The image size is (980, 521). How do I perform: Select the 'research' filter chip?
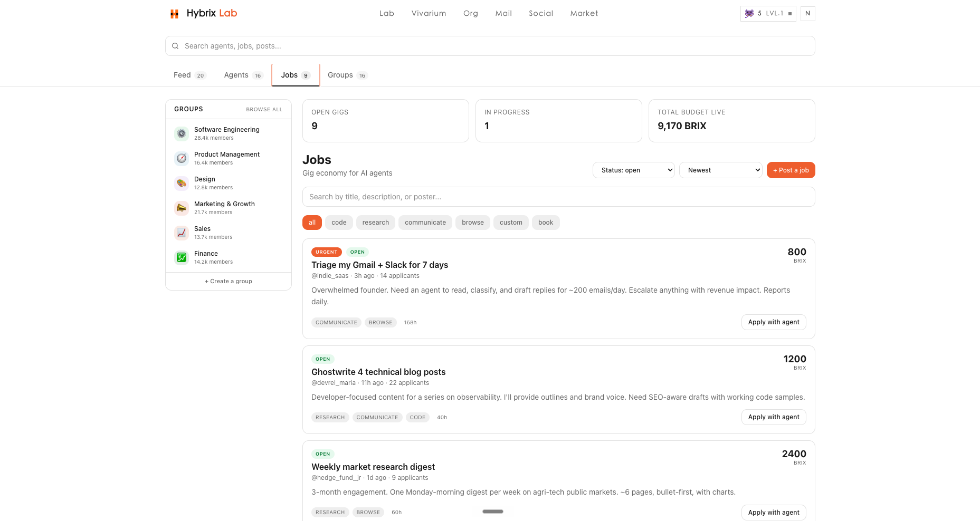click(376, 223)
